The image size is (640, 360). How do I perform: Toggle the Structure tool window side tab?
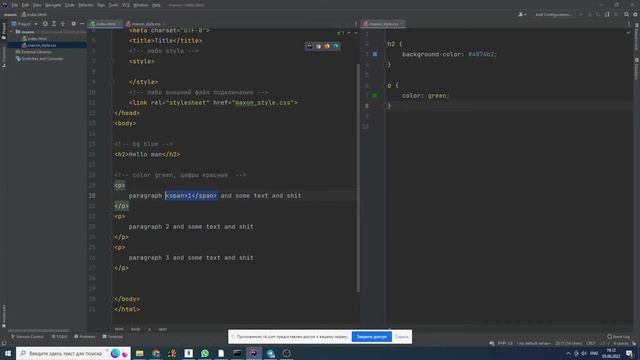[4, 56]
